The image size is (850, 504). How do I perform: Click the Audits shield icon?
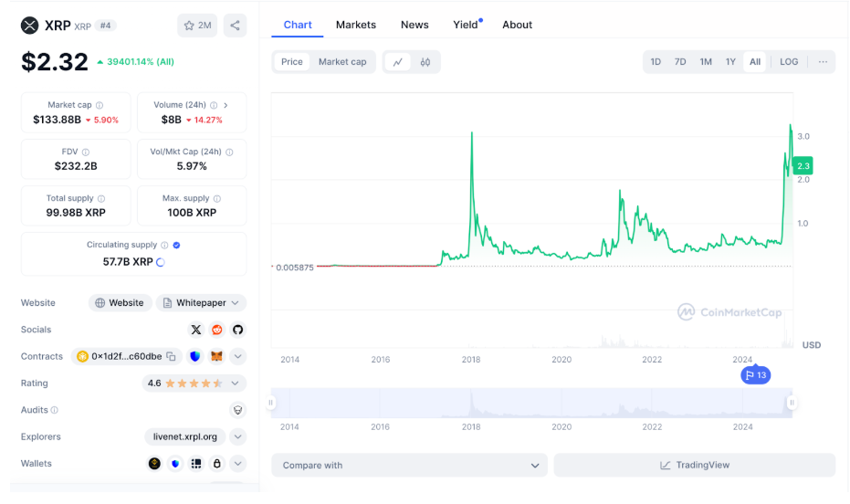pyautogui.click(x=237, y=411)
